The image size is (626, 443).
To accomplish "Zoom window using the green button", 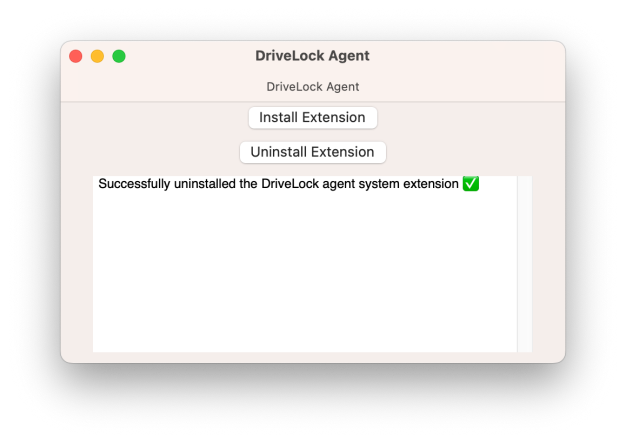I will pyautogui.click(x=119, y=56).
